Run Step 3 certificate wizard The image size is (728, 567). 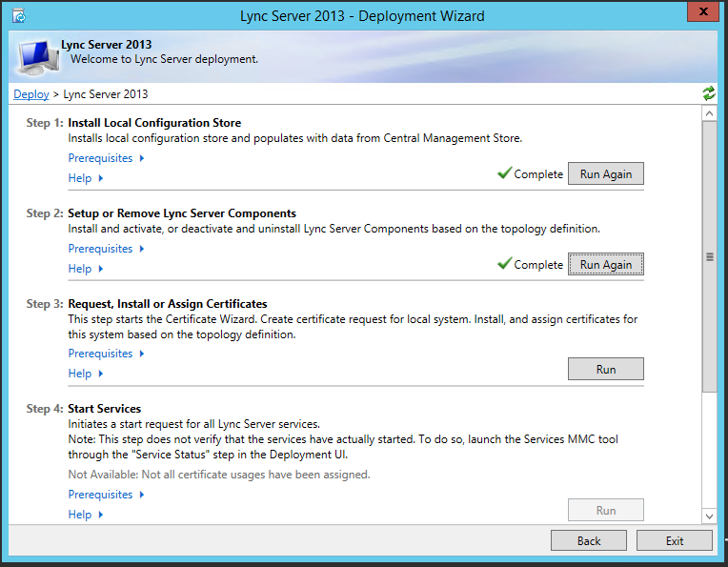point(606,369)
